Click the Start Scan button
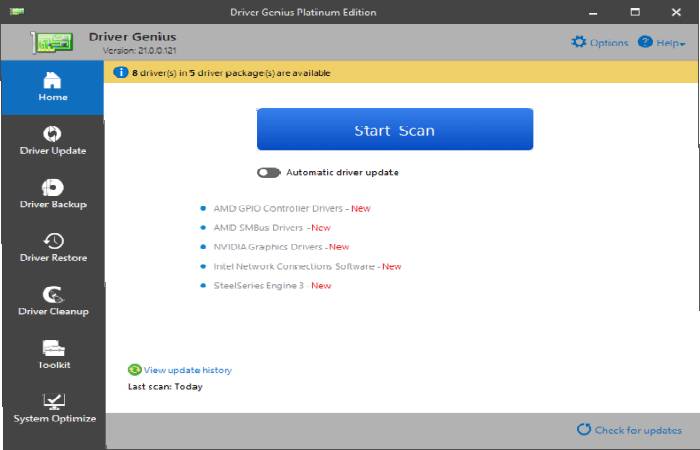The width and height of the screenshot is (700, 450). 395,129
